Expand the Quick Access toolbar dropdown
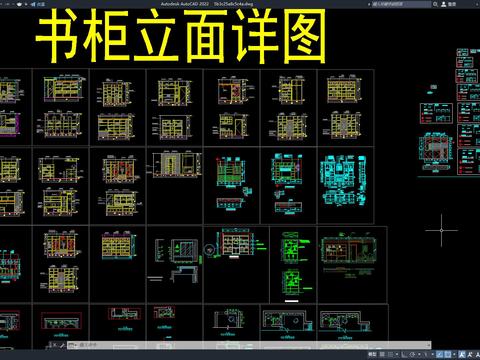 [26, 4]
